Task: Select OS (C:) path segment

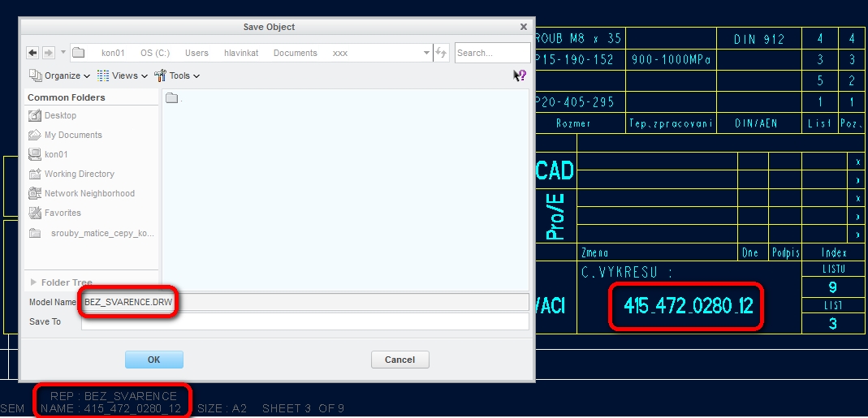Action: pyautogui.click(x=155, y=53)
